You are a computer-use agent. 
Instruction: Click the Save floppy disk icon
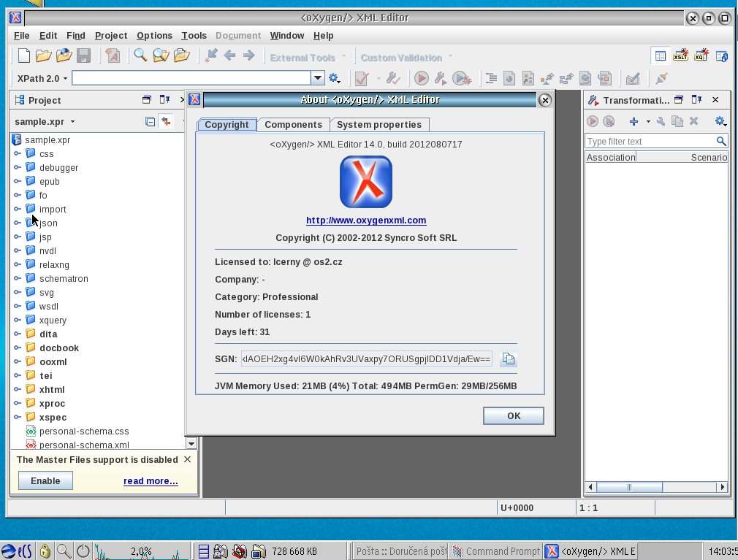(x=84, y=56)
